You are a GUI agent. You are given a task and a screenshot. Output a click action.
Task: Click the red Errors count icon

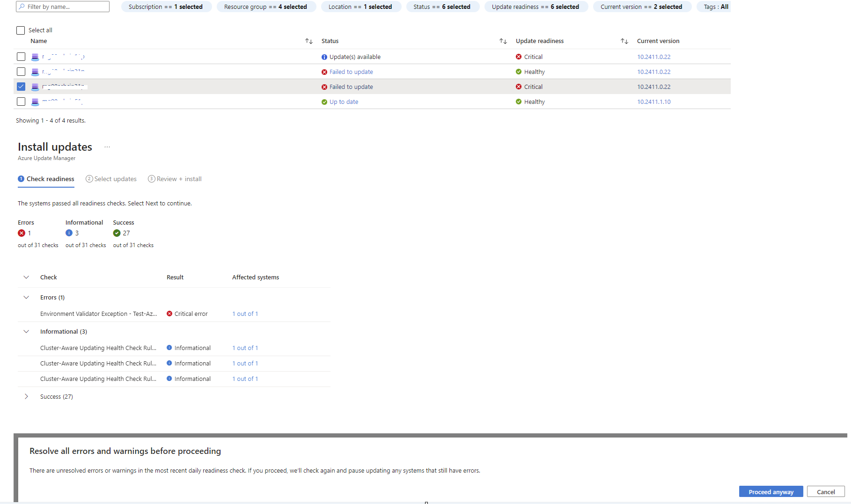[x=22, y=233]
